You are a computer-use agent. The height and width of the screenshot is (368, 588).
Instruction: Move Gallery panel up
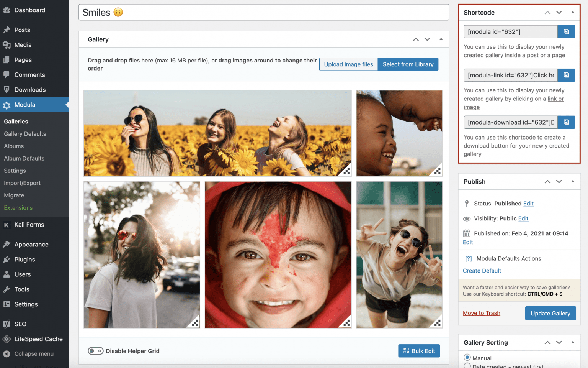(416, 39)
